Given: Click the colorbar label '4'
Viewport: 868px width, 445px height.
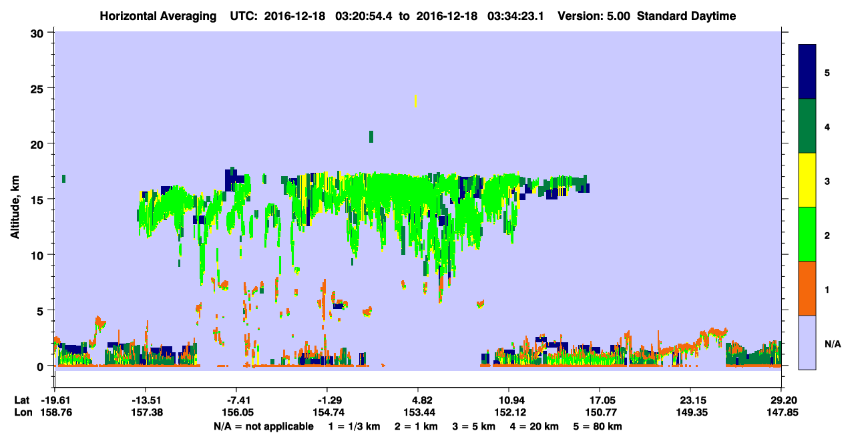Looking at the screenshot, I should [x=827, y=126].
